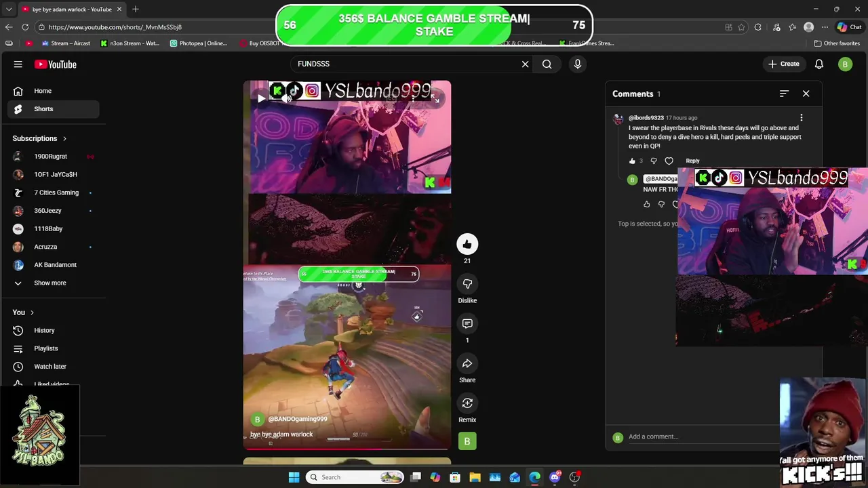This screenshot has height=488, width=868.
Task: Start voice search with microphone icon
Action: click(578, 64)
